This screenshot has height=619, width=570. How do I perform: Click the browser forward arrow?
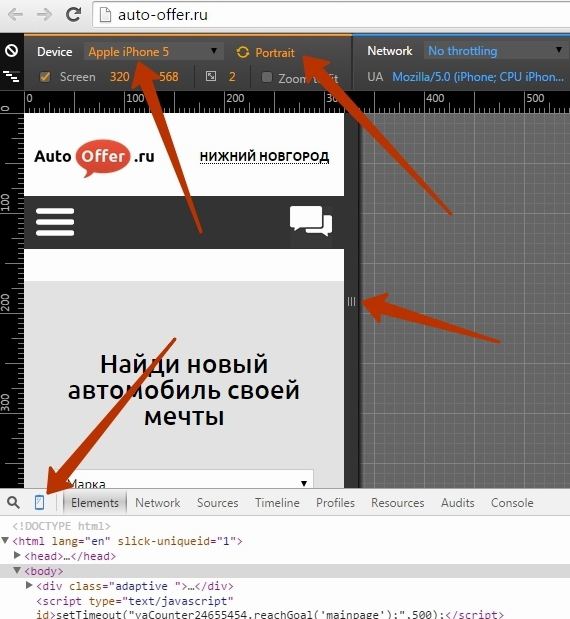click(44, 15)
